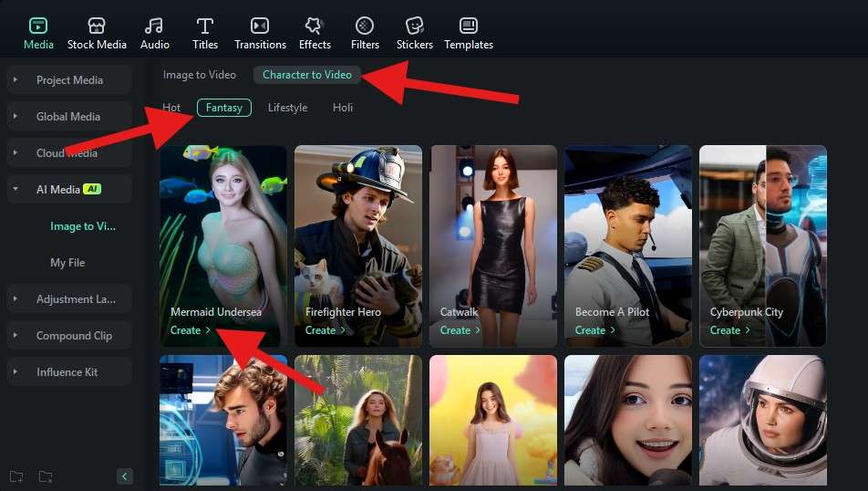Open the Stock Media library icon
The width and height of the screenshot is (868, 491).
click(x=97, y=26)
